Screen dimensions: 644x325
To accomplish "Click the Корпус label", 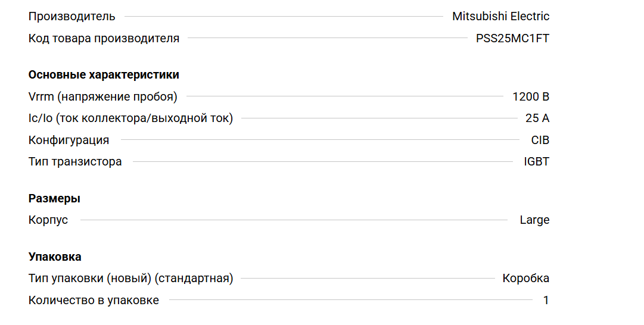I will 48,220.
